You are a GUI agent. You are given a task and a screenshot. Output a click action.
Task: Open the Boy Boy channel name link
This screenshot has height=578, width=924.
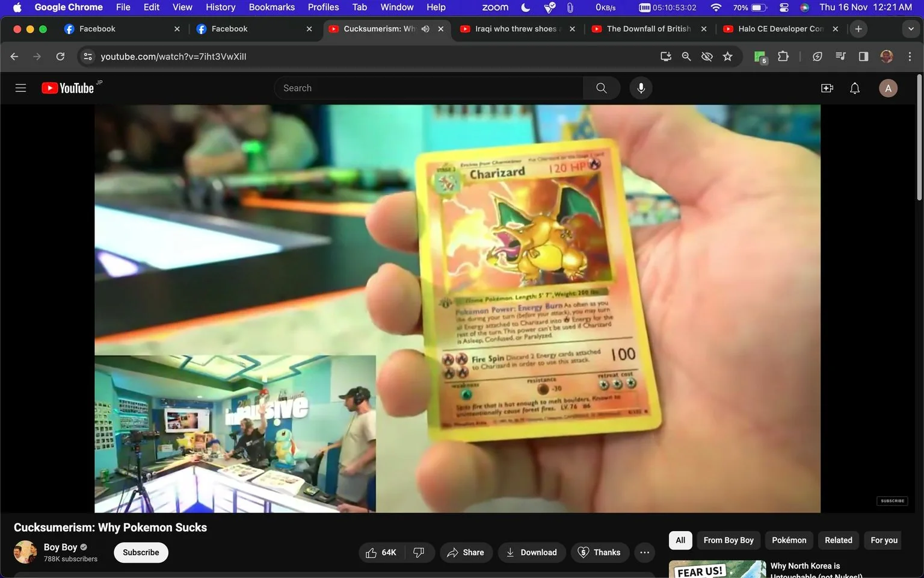tap(60, 547)
